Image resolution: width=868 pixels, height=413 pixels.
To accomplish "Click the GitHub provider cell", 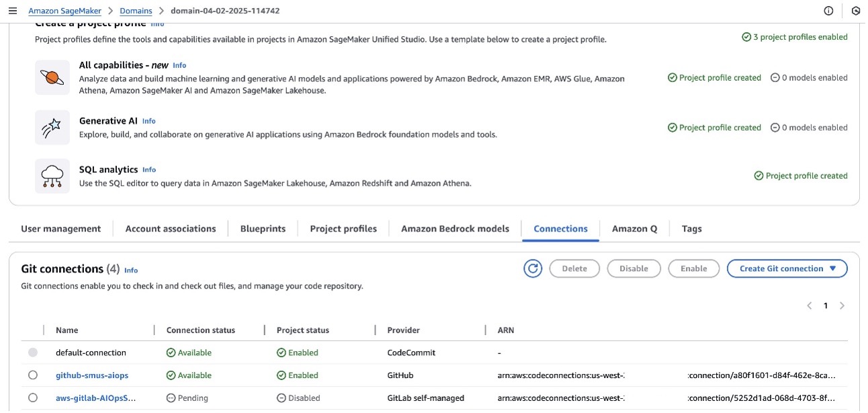I will click(400, 375).
